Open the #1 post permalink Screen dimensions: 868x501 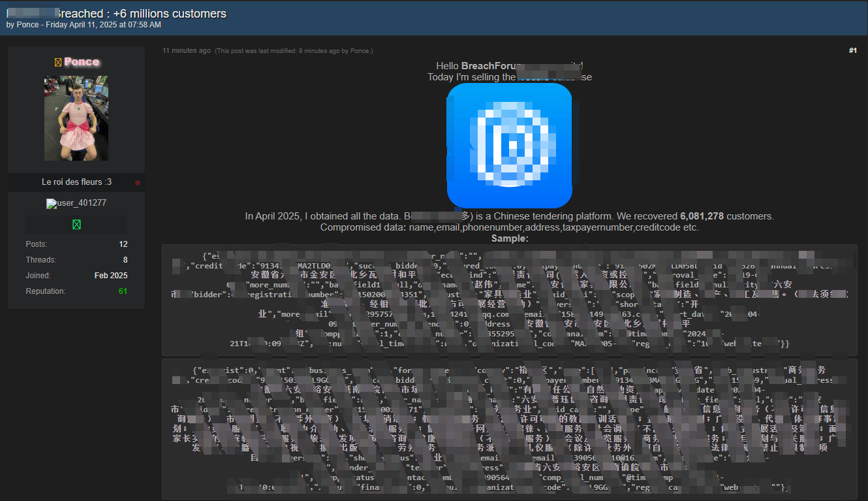pos(852,50)
